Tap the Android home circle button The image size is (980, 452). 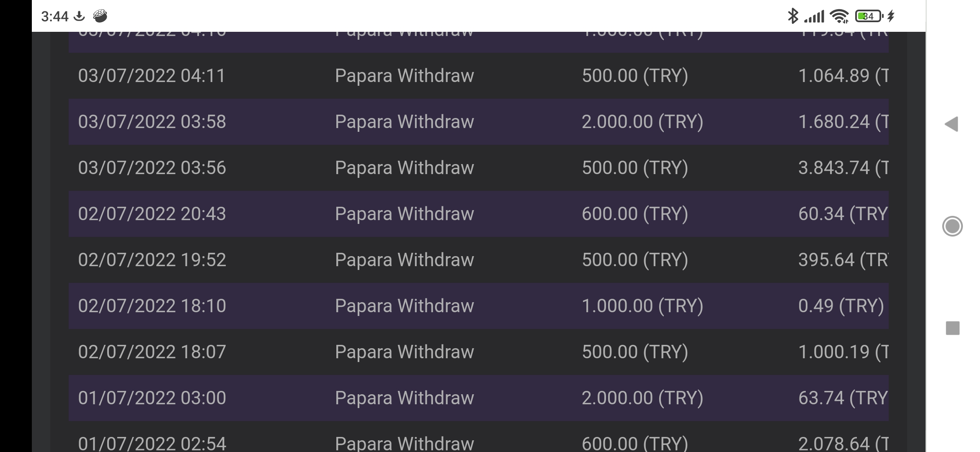coord(952,226)
